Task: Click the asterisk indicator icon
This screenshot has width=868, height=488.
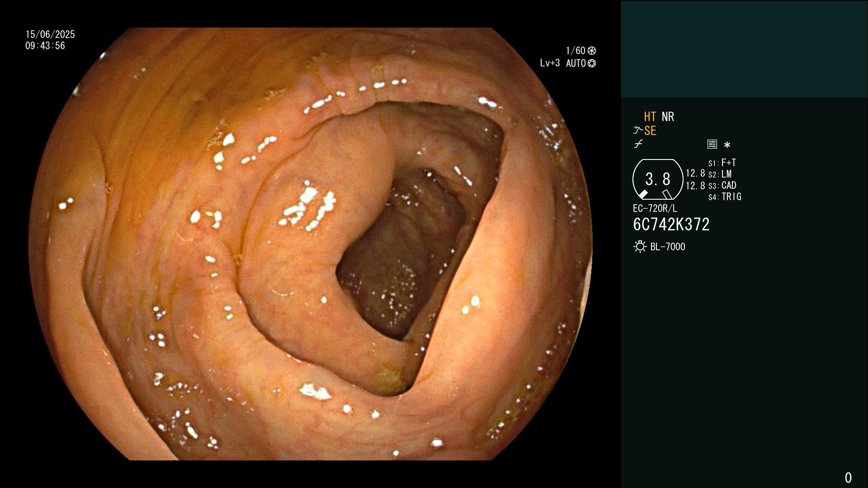Action: pyautogui.click(x=727, y=145)
